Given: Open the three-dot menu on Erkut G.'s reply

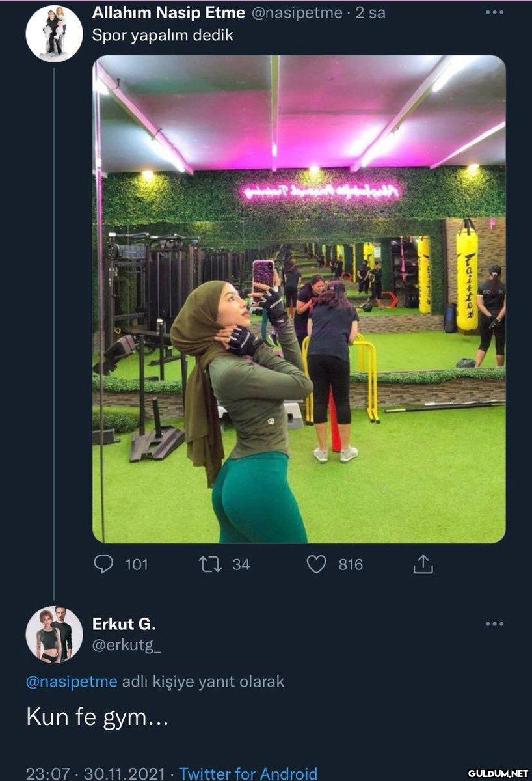Looking at the screenshot, I should tap(494, 624).
